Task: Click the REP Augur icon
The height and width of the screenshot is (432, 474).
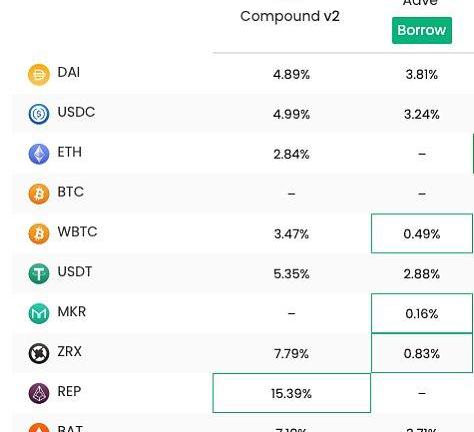Action: click(39, 393)
